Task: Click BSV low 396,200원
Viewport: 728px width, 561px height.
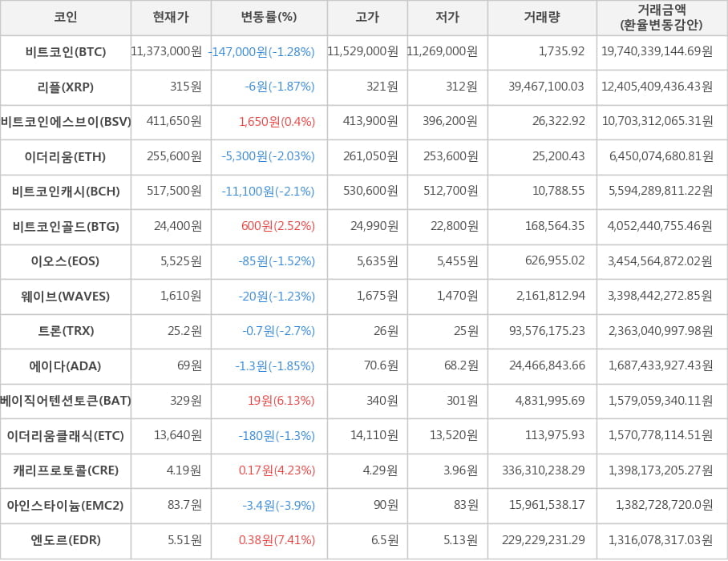Action: coord(451,121)
